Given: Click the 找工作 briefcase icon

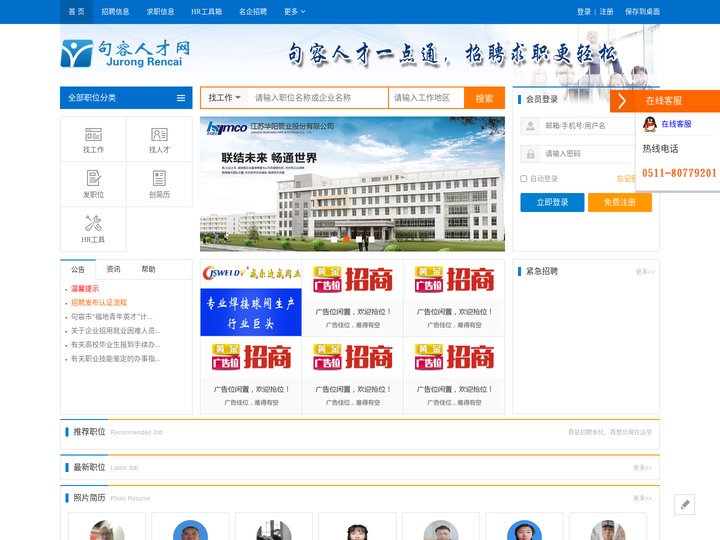Looking at the screenshot, I should tap(93, 135).
